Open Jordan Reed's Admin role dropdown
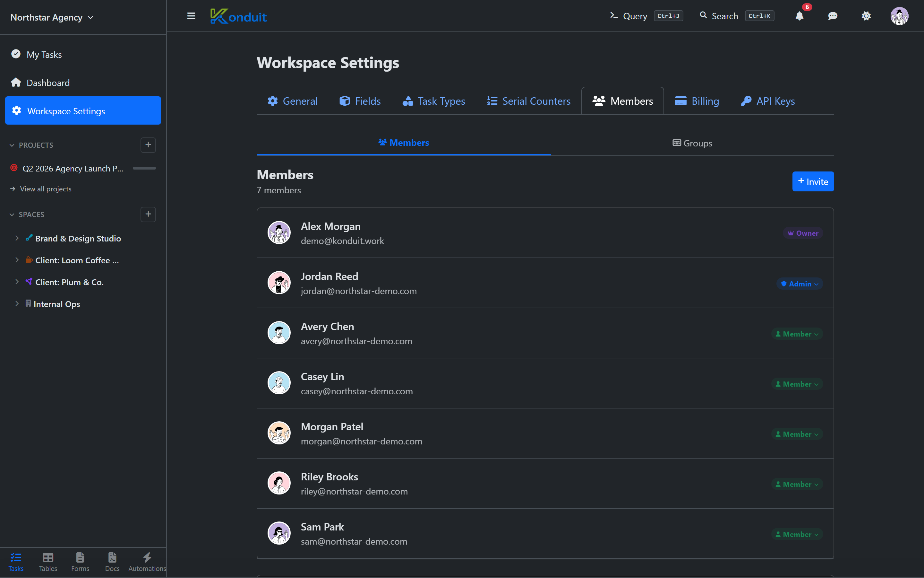The width and height of the screenshot is (924, 578). point(800,284)
